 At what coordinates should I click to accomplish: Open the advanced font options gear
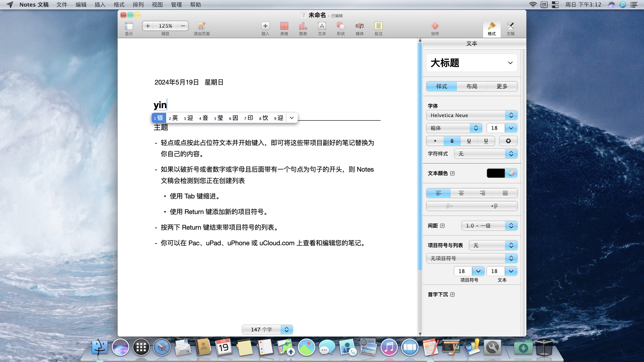click(508, 141)
